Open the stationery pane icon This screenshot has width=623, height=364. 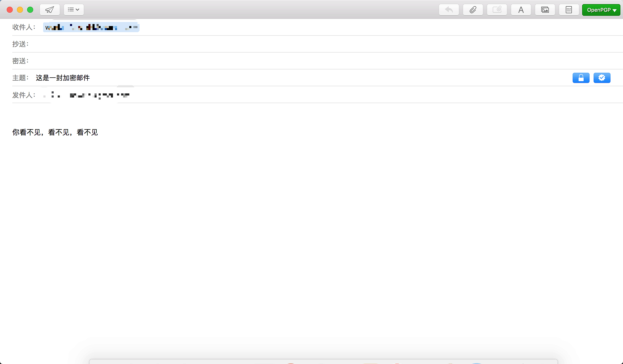tap(569, 10)
